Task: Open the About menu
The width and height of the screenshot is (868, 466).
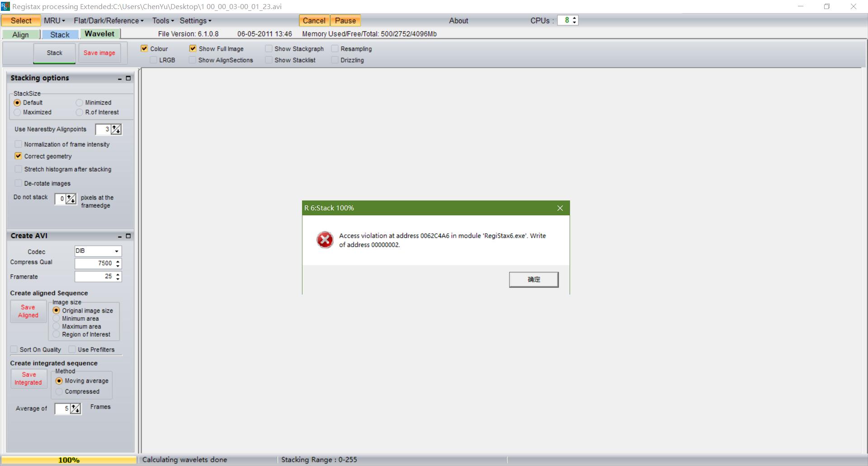Action: point(458,21)
